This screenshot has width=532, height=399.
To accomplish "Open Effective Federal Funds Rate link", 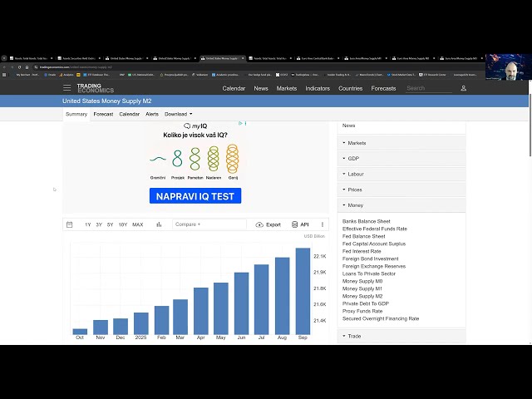I will tap(375, 229).
